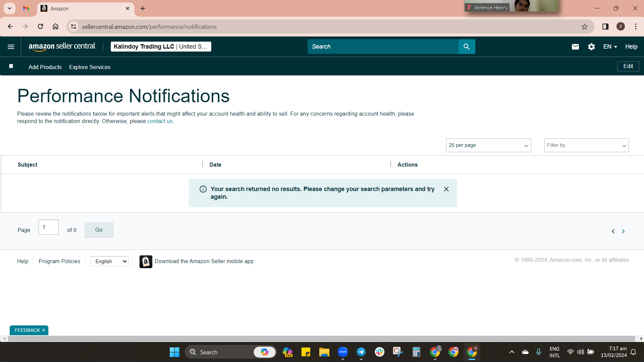Click the browser home button

55,26
